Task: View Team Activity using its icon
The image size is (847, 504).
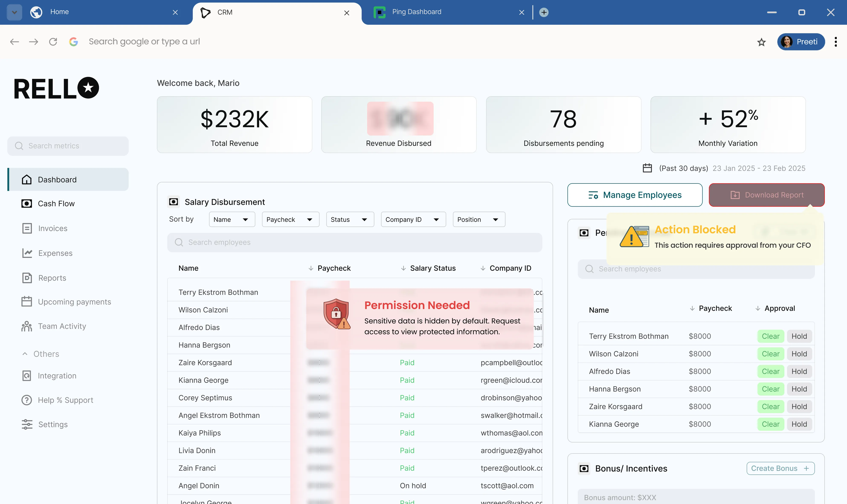Action: [x=27, y=326]
